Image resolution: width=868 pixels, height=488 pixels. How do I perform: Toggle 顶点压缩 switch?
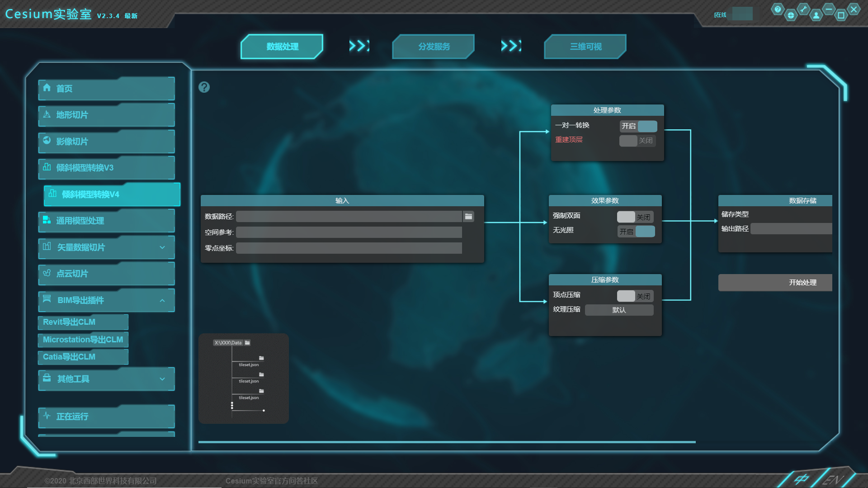635,296
